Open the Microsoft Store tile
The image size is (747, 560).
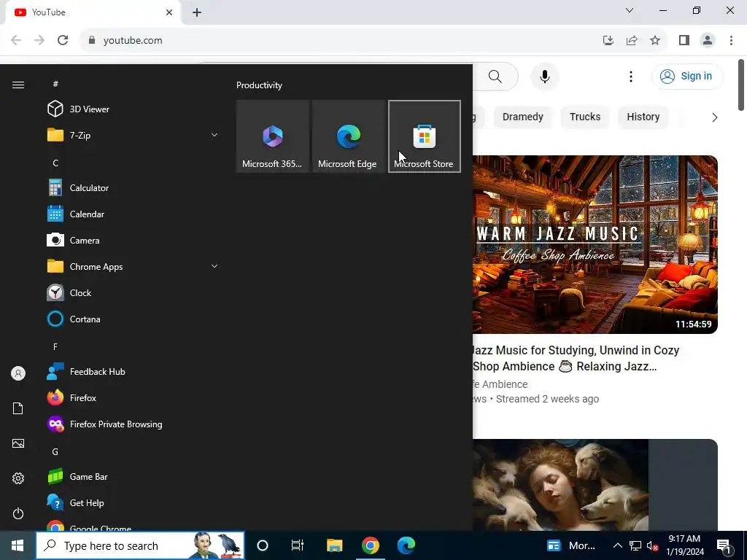coord(424,136)
